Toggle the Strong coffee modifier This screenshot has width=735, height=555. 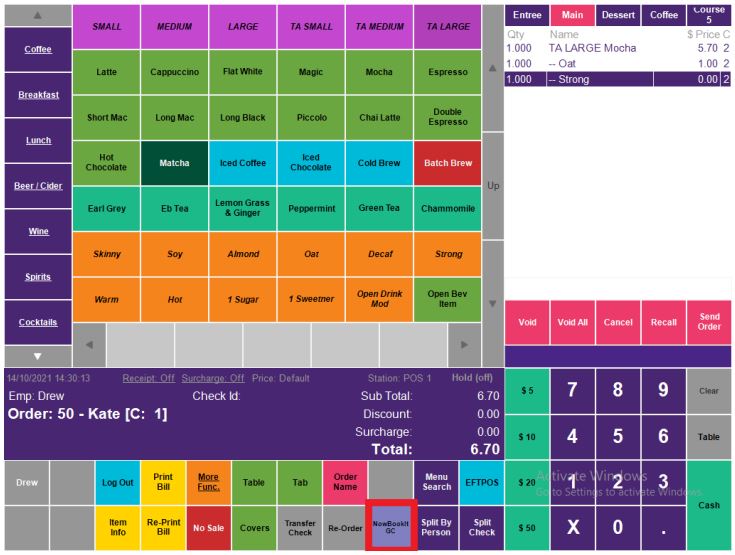447,254
